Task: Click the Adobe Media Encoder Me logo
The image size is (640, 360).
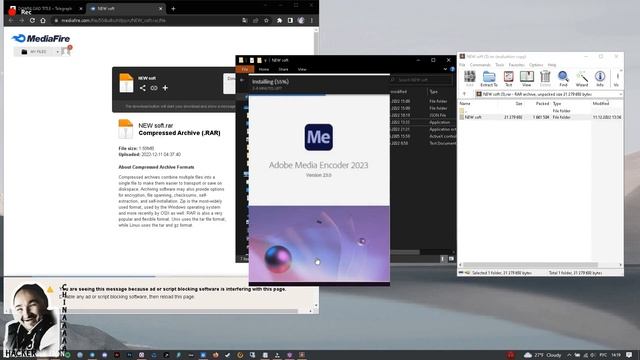Action: click(x=318, y=137)
